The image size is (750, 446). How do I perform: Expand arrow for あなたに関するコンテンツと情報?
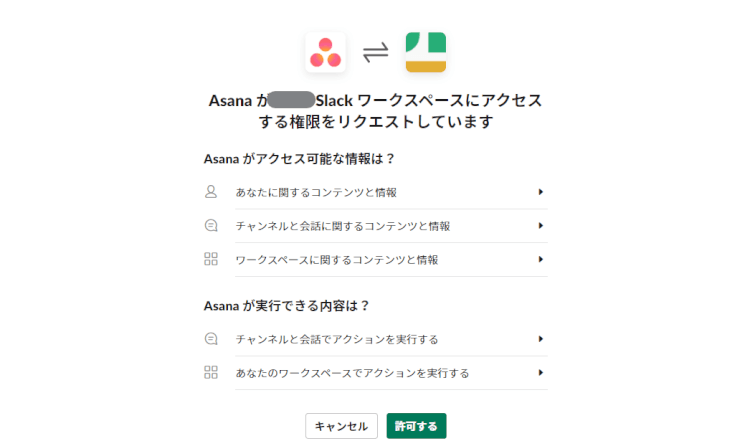click(x=540, y=191)
